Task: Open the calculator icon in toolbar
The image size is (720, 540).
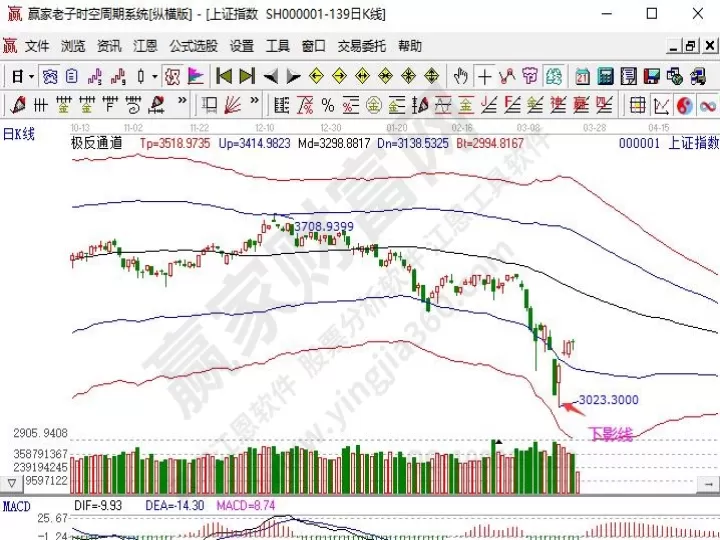Action: tap(605, 76)
